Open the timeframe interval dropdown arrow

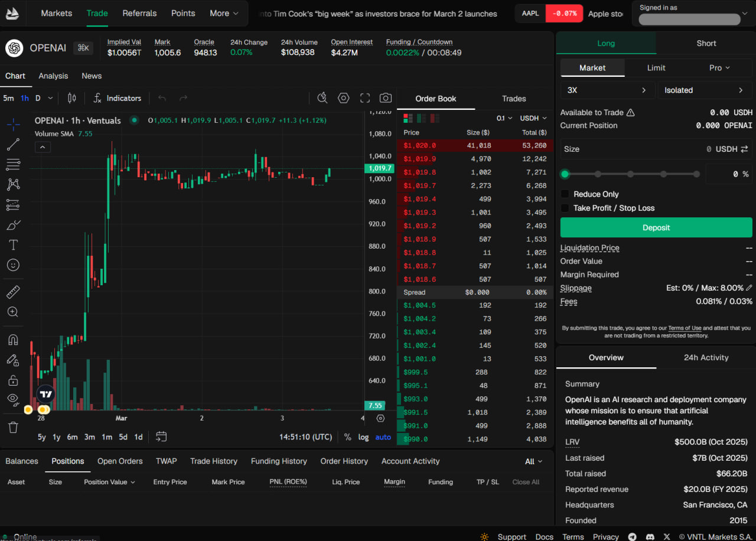[50, 98]
